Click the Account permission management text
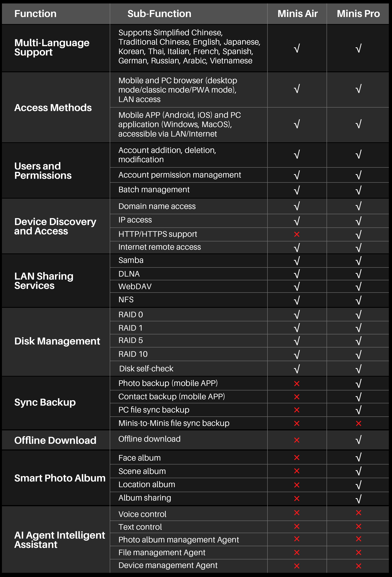 [180, 175]
